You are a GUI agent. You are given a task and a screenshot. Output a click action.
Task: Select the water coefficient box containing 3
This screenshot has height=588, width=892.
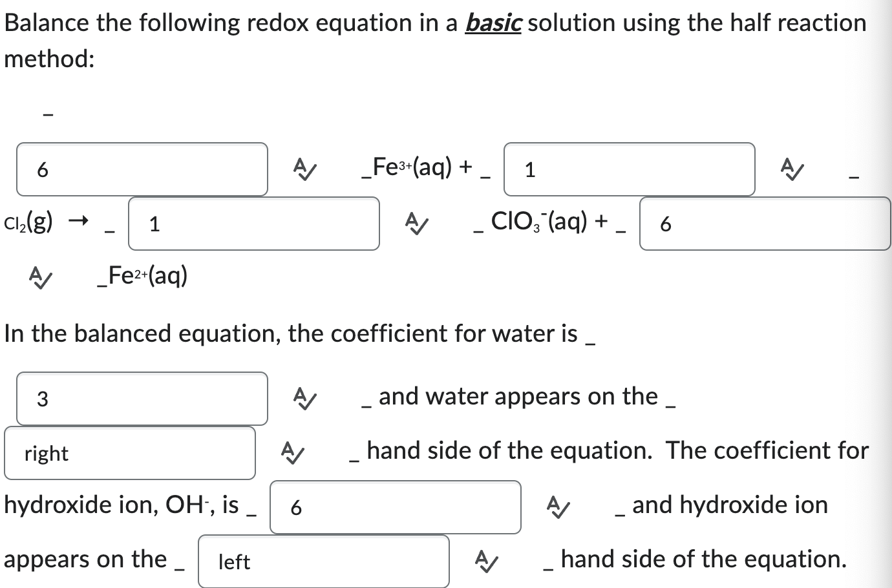pyautogui.click(x=142, y=397)
